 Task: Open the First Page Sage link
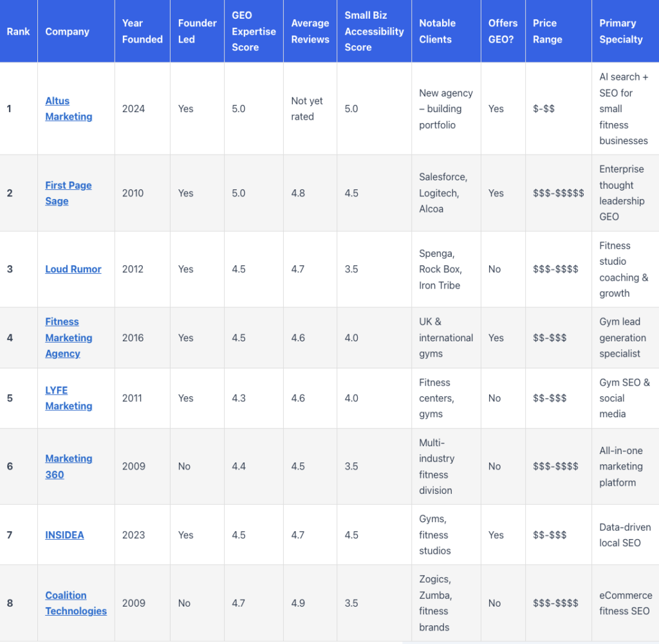click(68, 193)
